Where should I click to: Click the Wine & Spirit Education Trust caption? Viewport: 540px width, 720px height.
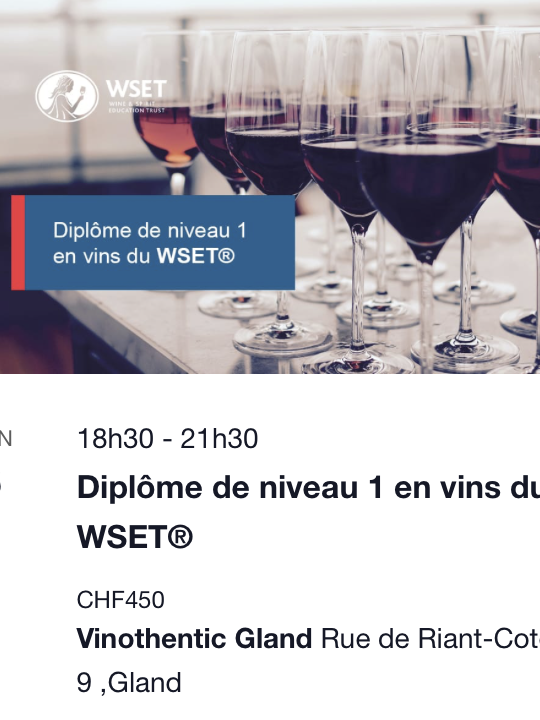136,107
